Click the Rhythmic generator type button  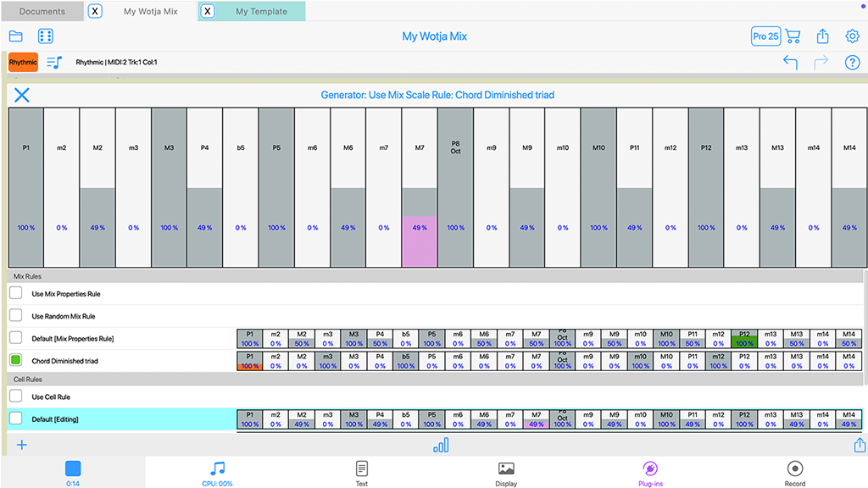[x=23, y=63]
